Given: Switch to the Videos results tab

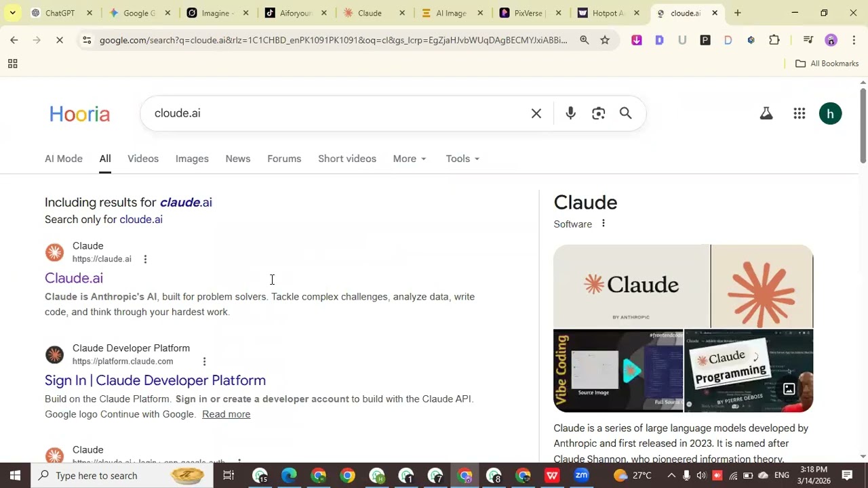Looking at the screenshot, I should [143, 159].
